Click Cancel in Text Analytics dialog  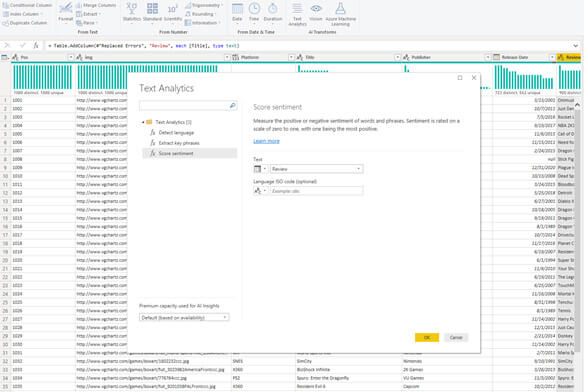point(456,338)
